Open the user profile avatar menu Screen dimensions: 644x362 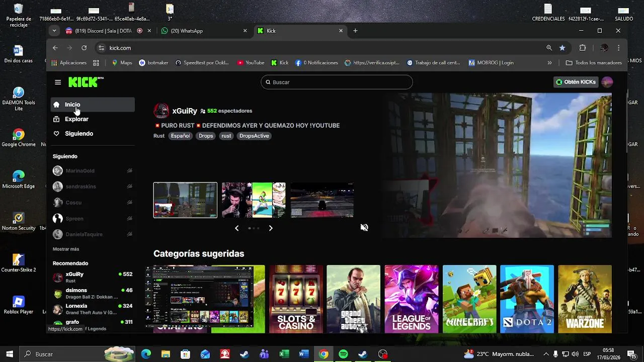point(607,82)
